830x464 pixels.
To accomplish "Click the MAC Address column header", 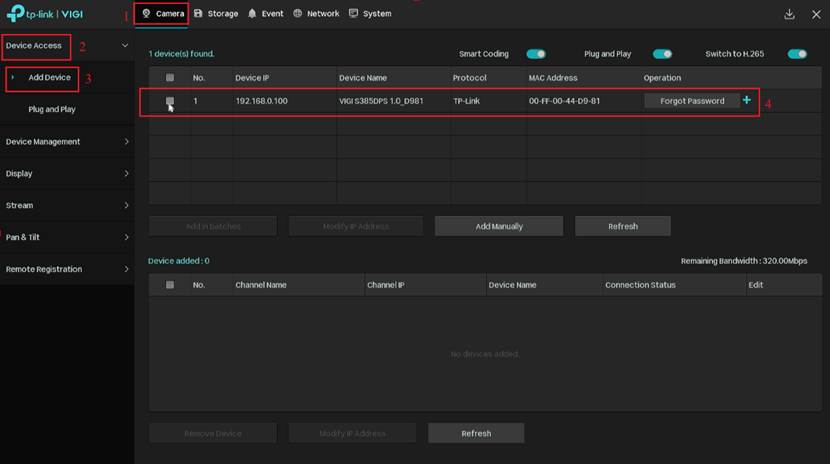I will click(553, 78).
